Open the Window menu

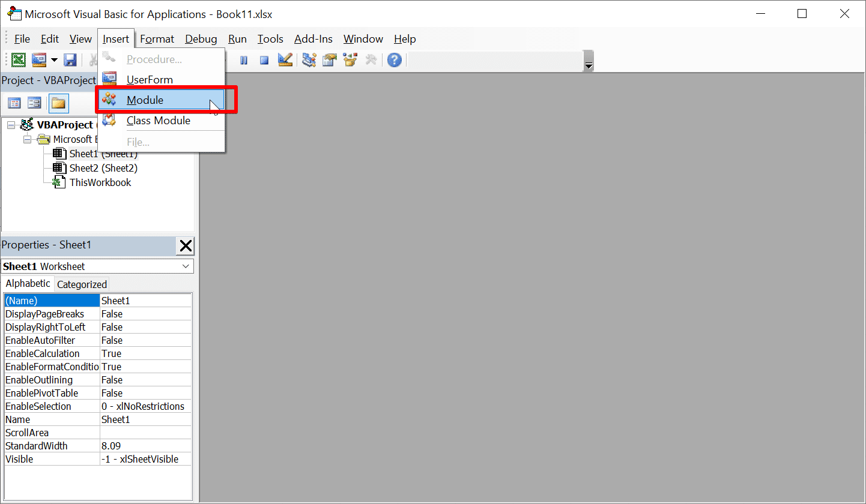pos(363,39)
